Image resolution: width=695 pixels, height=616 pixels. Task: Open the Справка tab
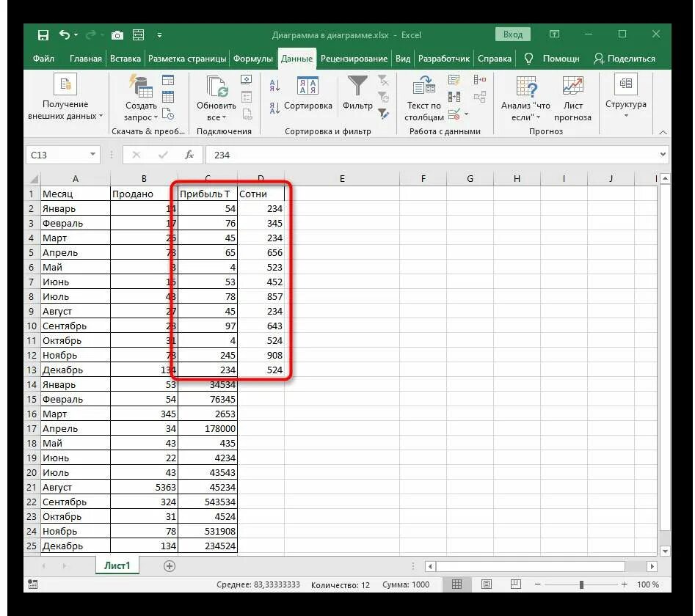tap(494, 59)
